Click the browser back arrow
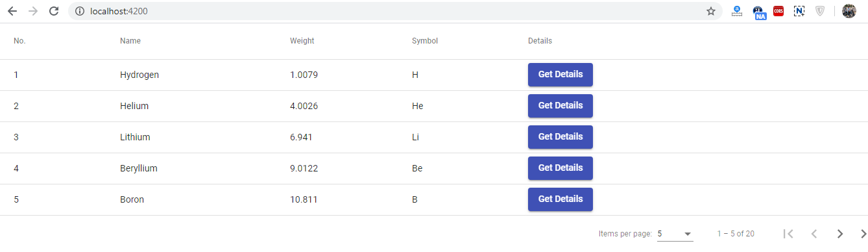The width and height of the screenshot is (868, 252). (x=12, y=11)
